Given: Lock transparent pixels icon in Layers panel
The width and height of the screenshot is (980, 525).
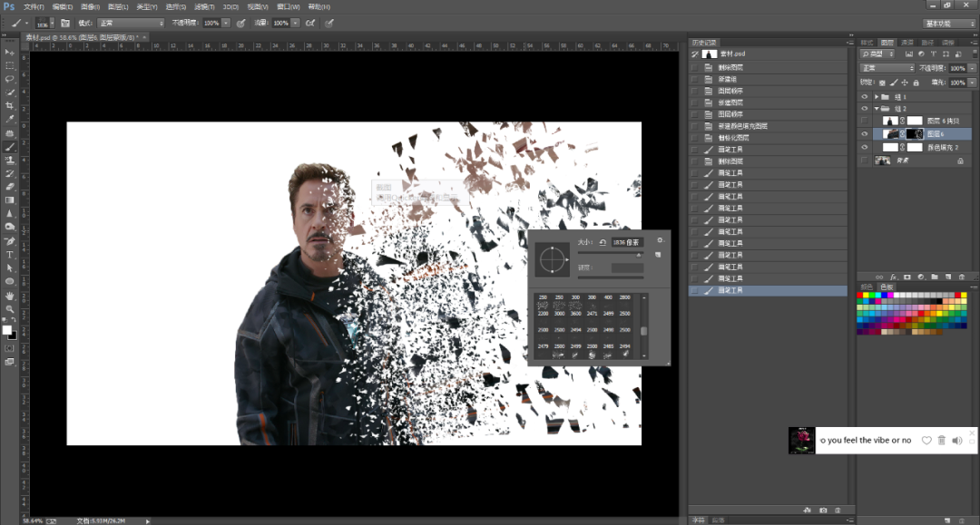Looking at the screenshot, I should [x=882, y=83].
